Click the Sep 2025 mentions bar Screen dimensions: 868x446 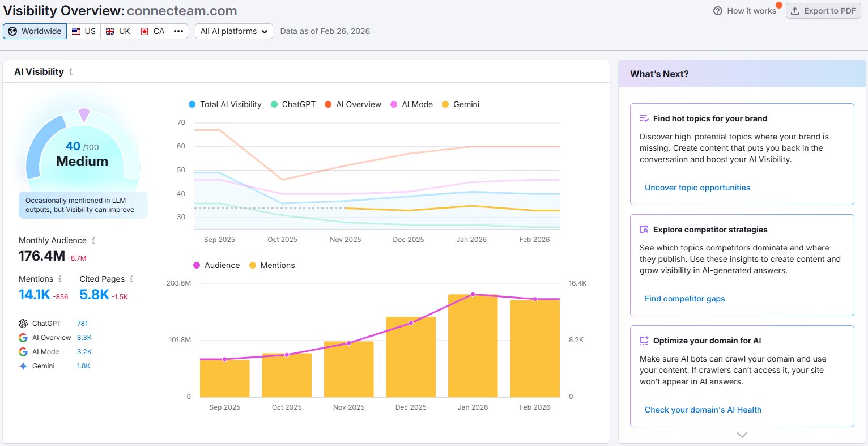coord(225,379)
